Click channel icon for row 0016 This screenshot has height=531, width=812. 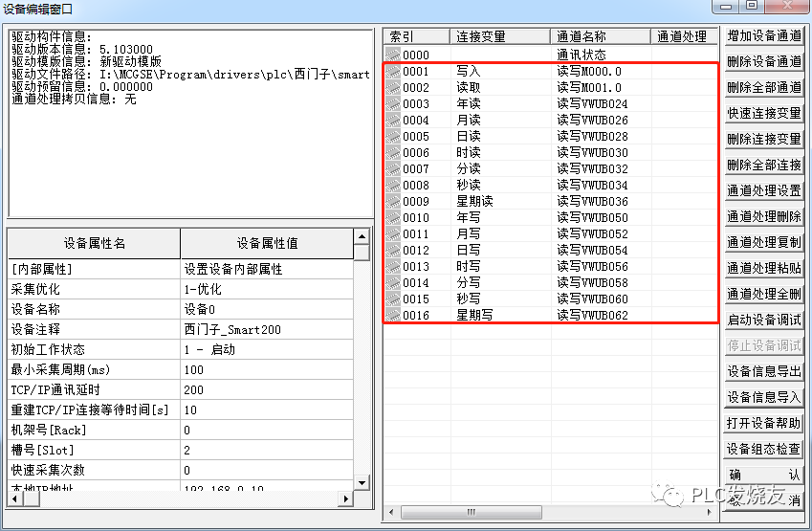click(x=393, y=315)
